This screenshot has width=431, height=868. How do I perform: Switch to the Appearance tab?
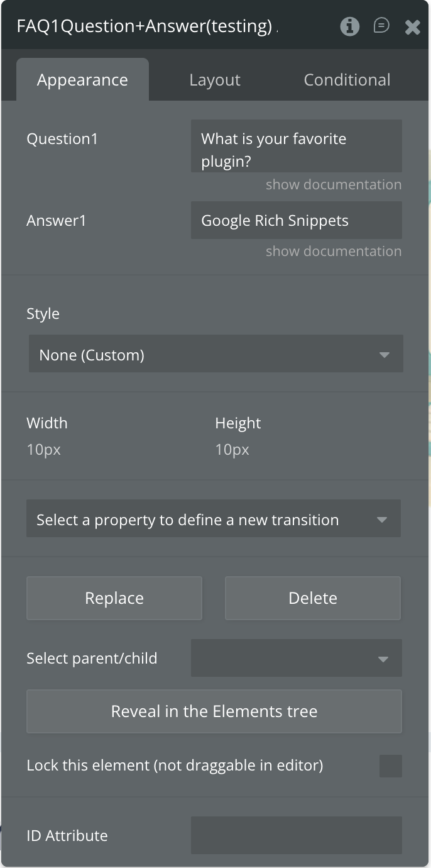(82, 80)
